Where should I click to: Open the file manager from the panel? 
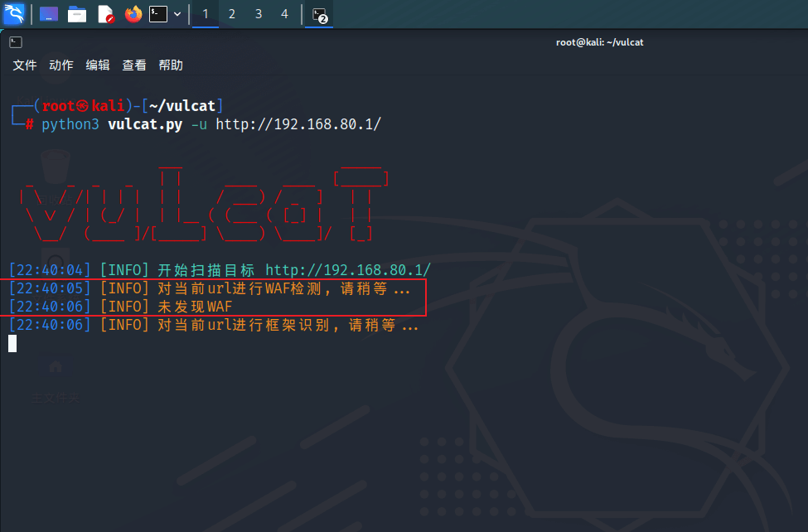[x=77, y=14]
